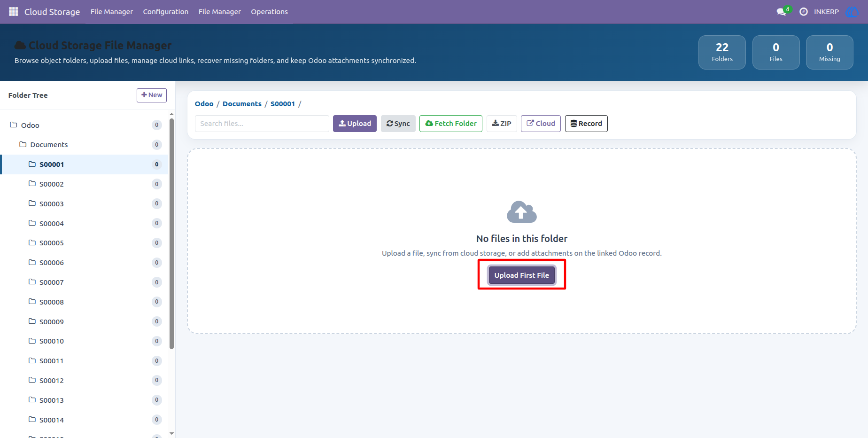Image resolution: width=868 pixels, height=438 pixels.
Task: Open the Operations menu
Action: pyautogui.click(x=269, y=12)
